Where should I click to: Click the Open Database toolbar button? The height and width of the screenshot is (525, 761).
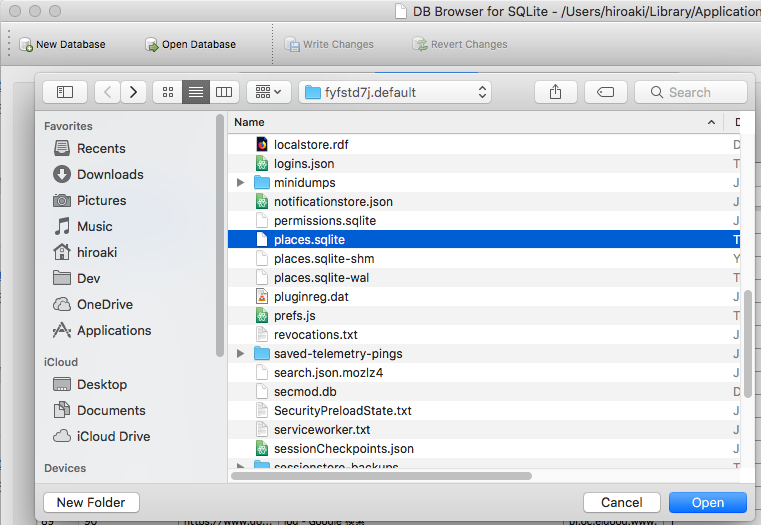[x=191, y=44]
